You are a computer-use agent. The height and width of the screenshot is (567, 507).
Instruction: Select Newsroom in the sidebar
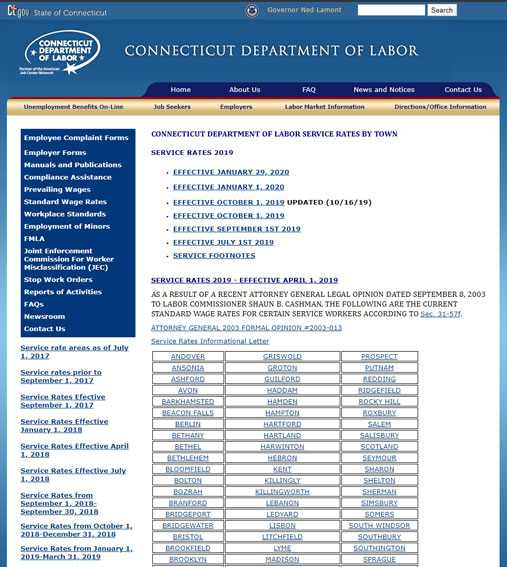click(44, 316)
